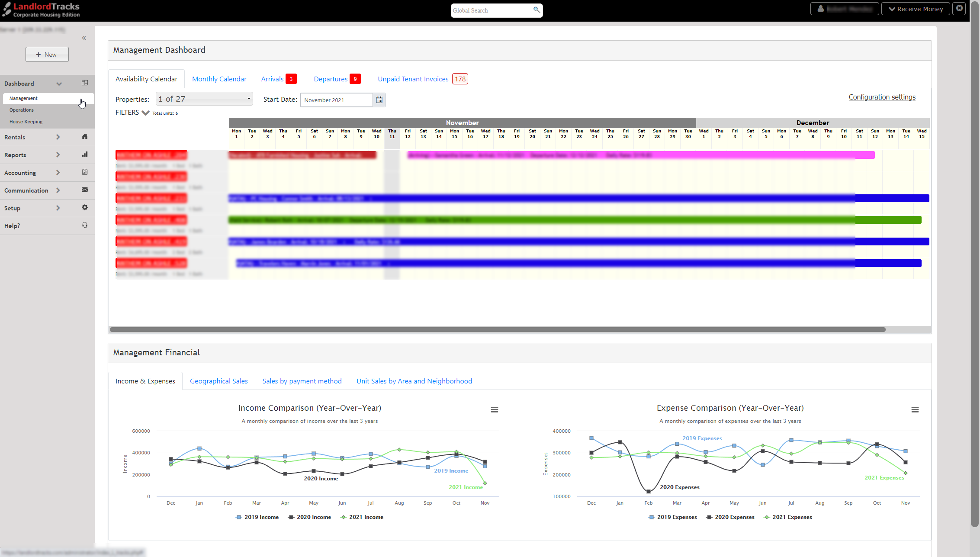This screenshot has height=557, width=980.
Task: Click the New button
Action: tap(47, 54)
